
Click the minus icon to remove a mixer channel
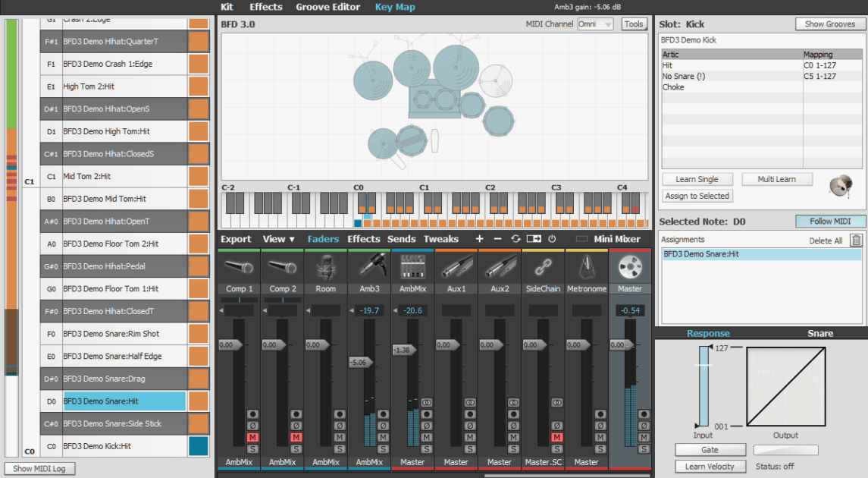497,239
